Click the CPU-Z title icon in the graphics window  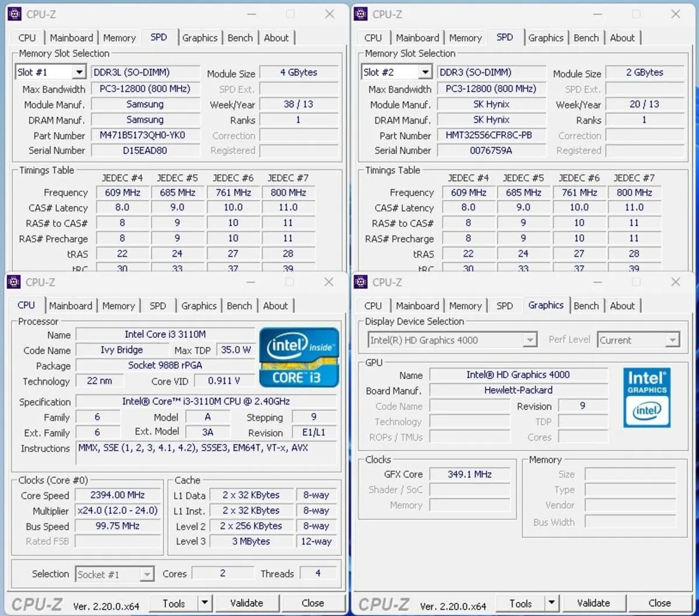(361, 282)
